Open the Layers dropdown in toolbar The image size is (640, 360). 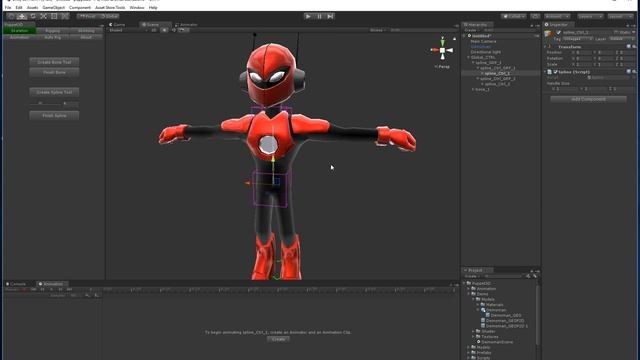click(590, 16)
